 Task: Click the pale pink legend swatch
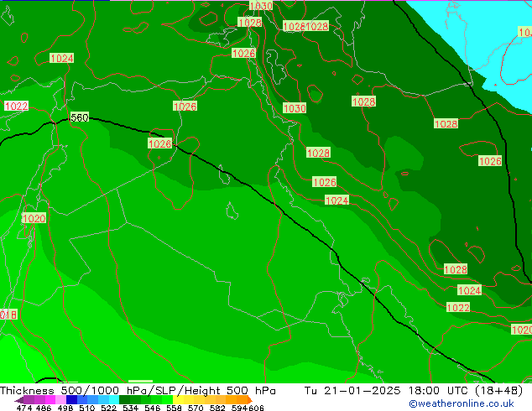coord(60,399)
